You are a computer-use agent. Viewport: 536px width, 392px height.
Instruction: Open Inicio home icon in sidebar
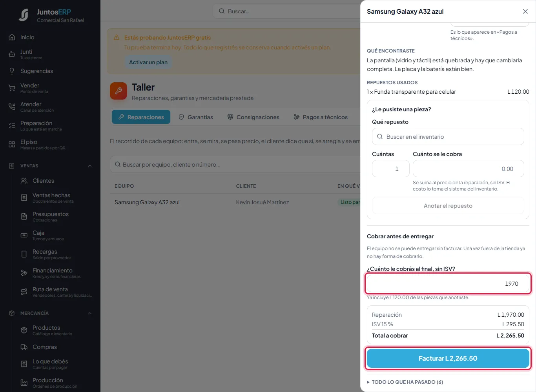12,37
